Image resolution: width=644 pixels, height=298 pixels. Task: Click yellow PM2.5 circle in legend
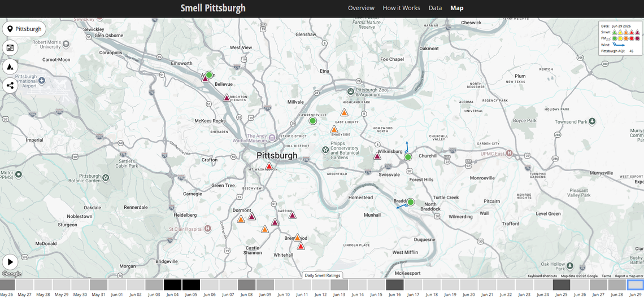pos(620,38)
